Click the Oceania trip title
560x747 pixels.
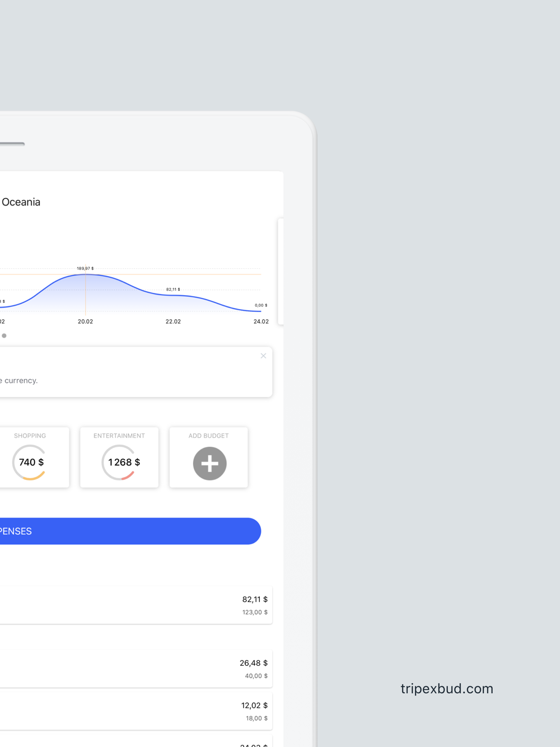[21, 202]
